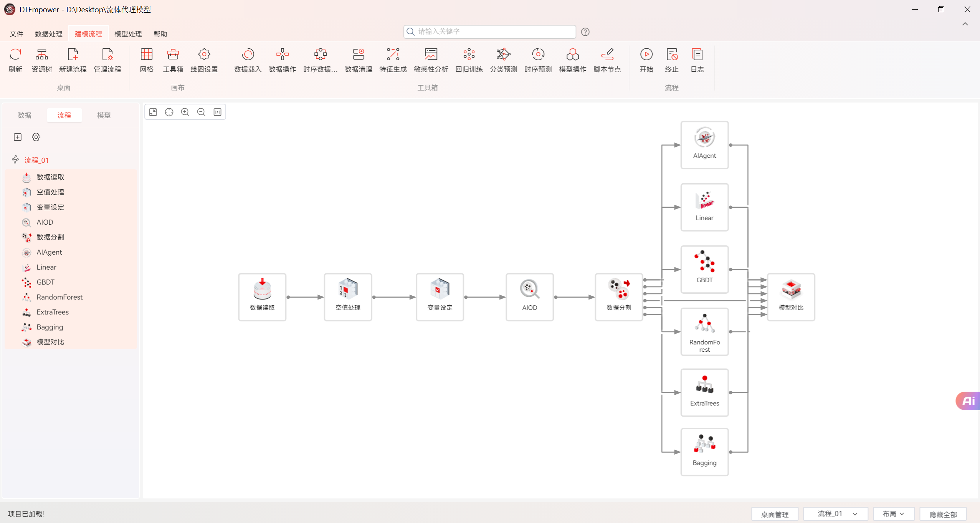Click the 桌面管理 desktop management button

click(x=774, y=514)
